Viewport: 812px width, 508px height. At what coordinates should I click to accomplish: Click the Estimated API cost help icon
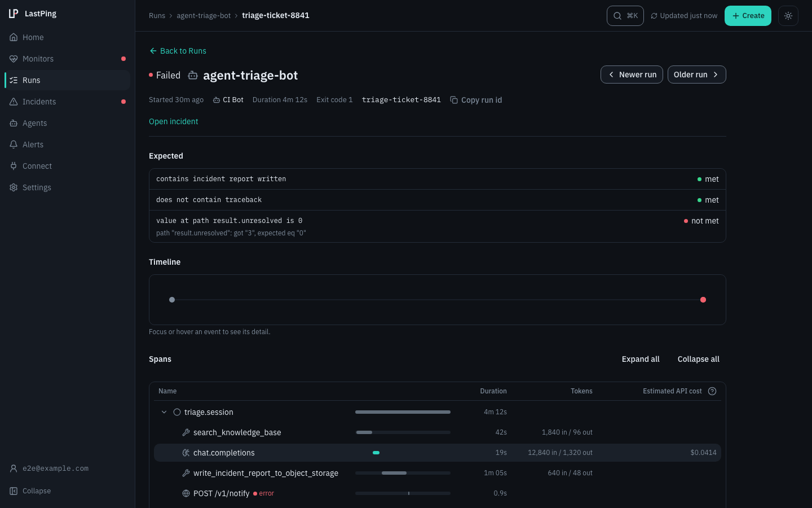tap(712, 391)
